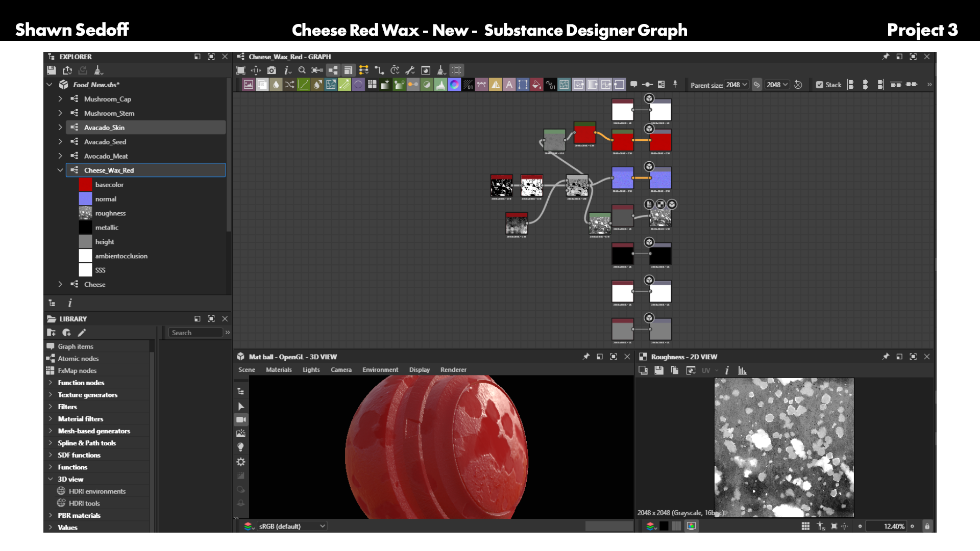
Task: Click the pin node icon in node bar
Action: point(675,84)
